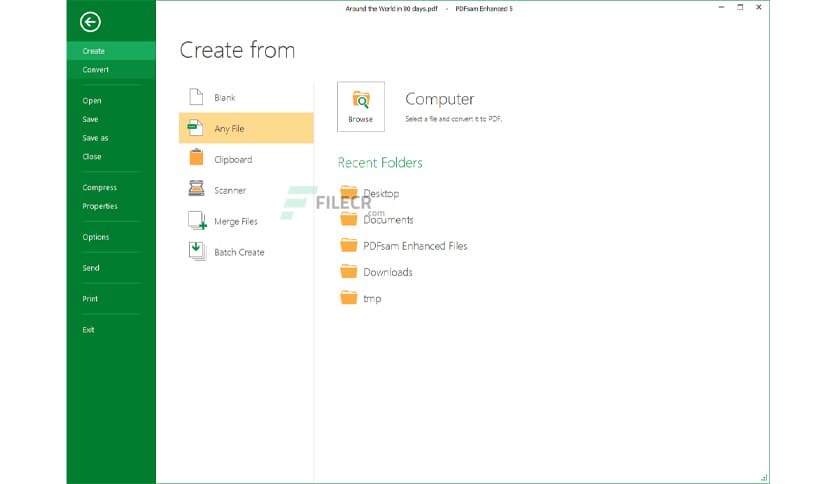Click the PDFsam Enhanced Files folder icon

tap(349, 245)
